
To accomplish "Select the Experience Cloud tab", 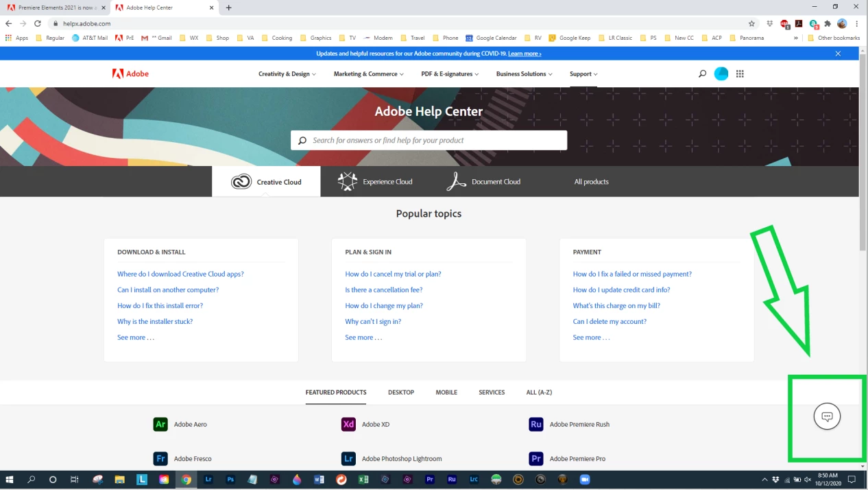I will pyautogui.click(x=375, y=181).
